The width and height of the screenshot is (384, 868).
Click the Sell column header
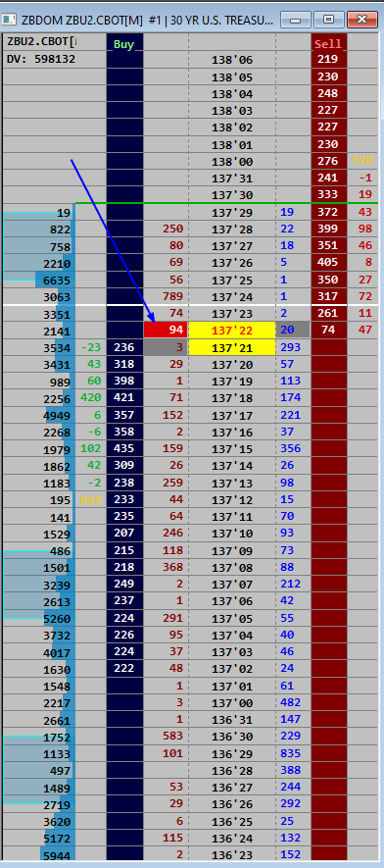coord(329,44)
